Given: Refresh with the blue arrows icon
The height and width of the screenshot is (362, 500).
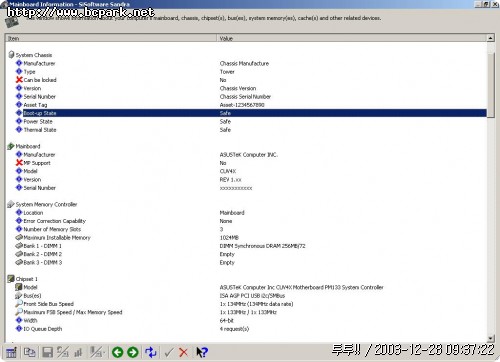Looking at the screenshot, I should 151,352.
